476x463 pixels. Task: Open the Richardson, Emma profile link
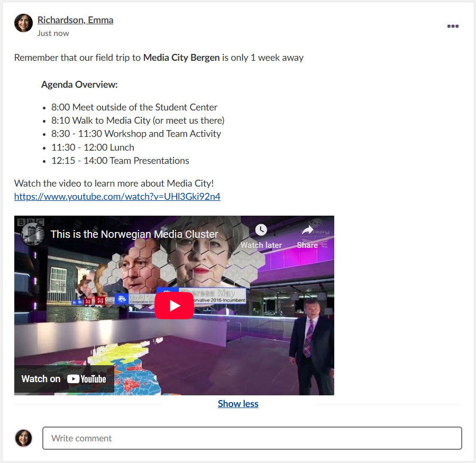click(x=75, y=20)
